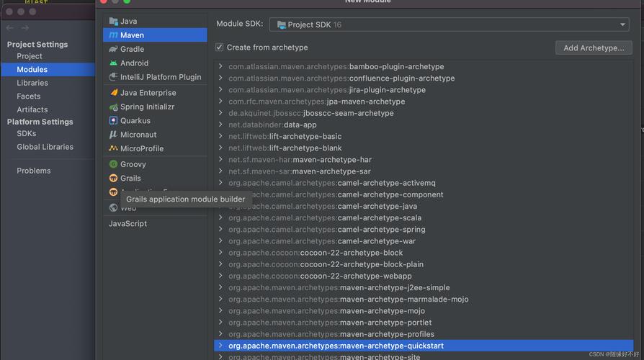This screenshot has height=360, width=644.
Task: Expand net.databinder data-app entry
Action: point(220,125)
